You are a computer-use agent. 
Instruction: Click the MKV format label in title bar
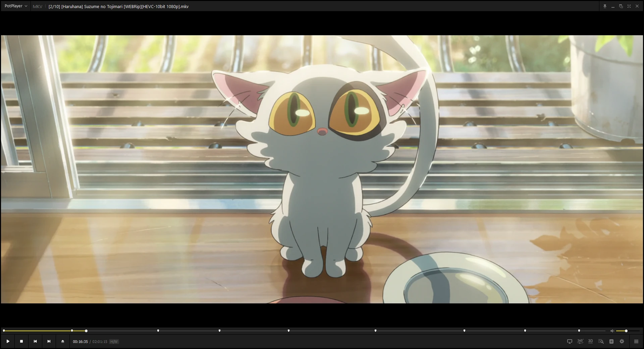tap(37, 6)
